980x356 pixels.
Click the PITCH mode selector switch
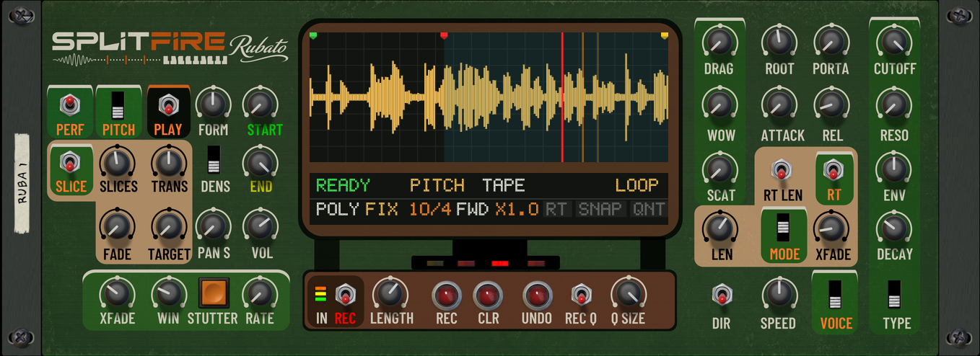(118, 106)
